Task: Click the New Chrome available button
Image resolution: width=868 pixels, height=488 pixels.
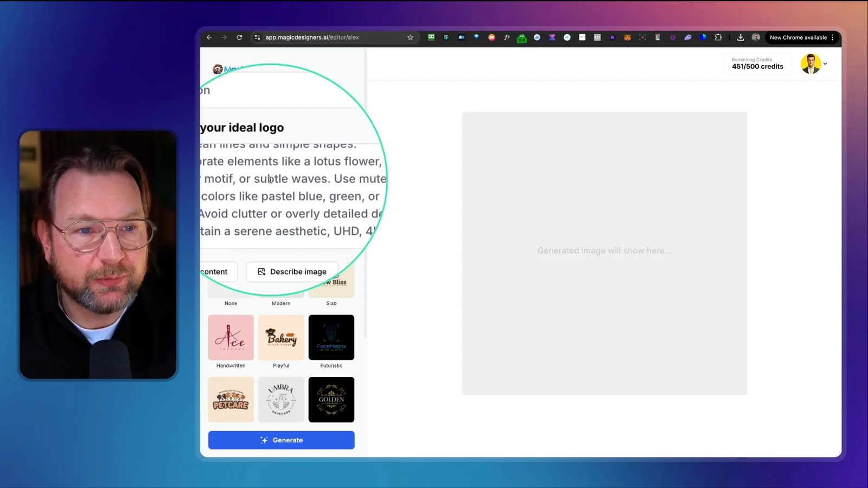Action: coord(798,37)
